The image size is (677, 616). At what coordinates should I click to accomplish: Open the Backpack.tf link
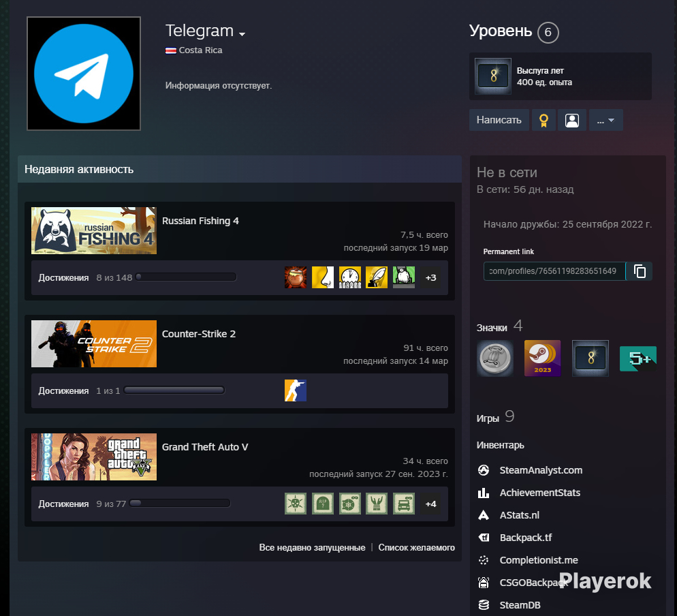pyautogui.click(x=526, y=538)
